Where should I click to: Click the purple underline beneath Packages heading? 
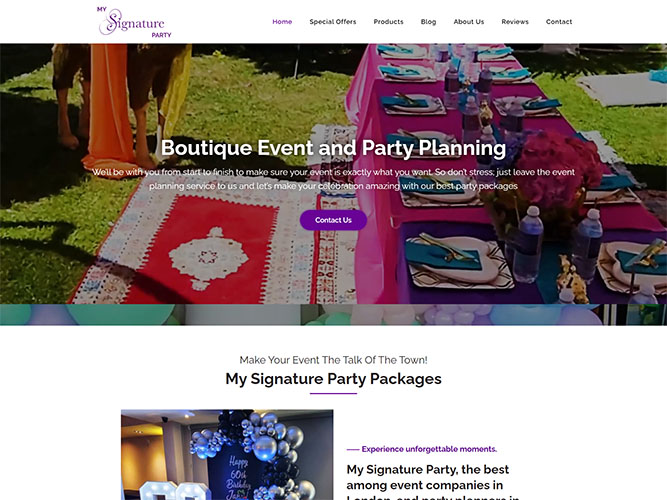point(334,394)
